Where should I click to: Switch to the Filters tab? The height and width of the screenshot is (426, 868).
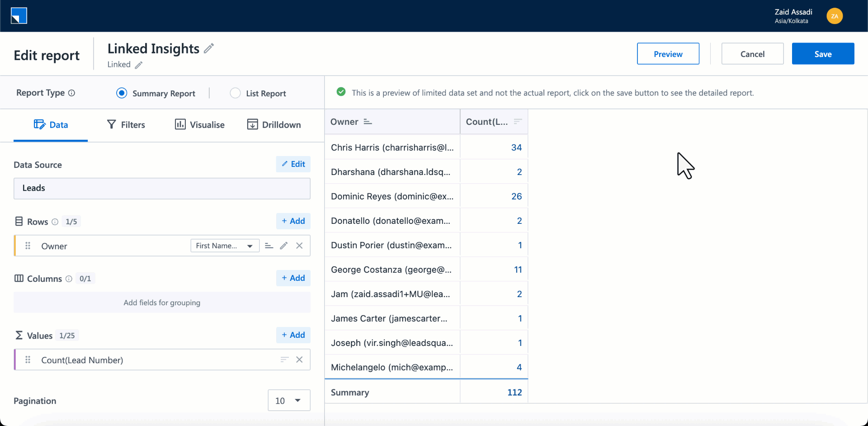[x=125, y=124]
